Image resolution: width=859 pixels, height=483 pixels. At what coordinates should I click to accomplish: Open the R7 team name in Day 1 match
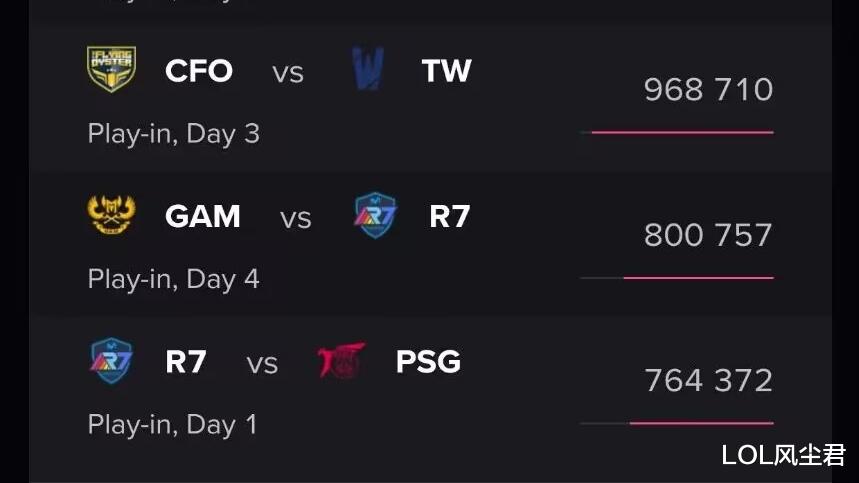(x=186, y=362)
